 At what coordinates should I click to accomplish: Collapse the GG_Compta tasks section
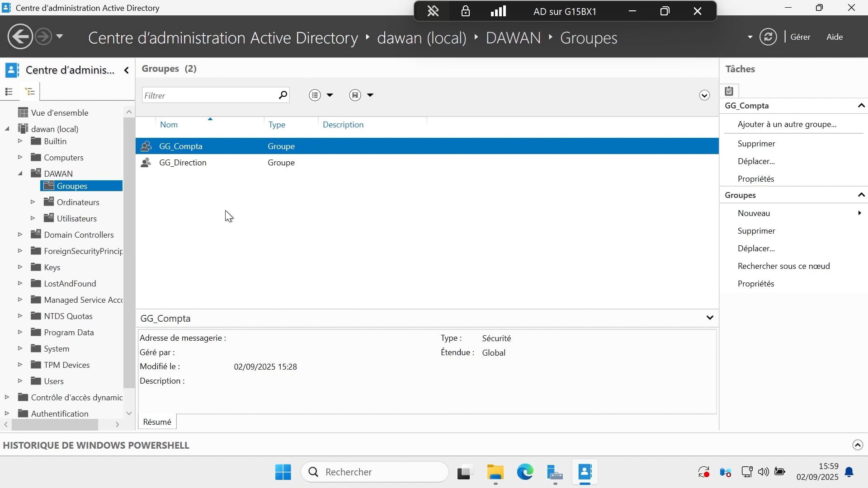861,106
